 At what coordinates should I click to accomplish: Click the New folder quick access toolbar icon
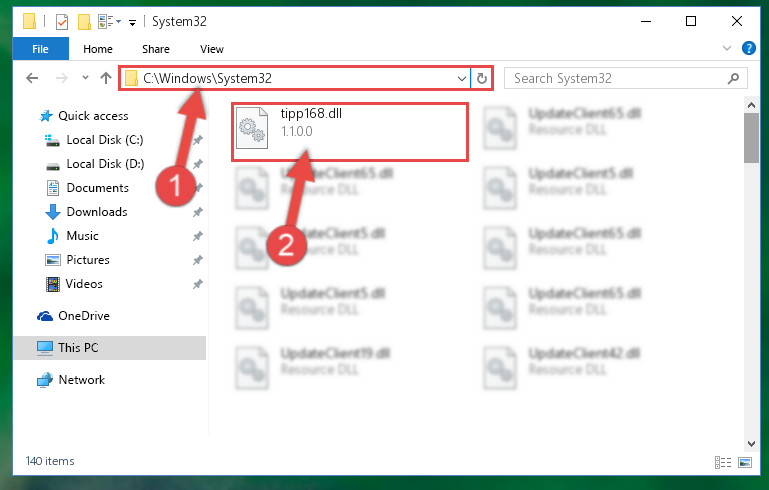[84, 22]
